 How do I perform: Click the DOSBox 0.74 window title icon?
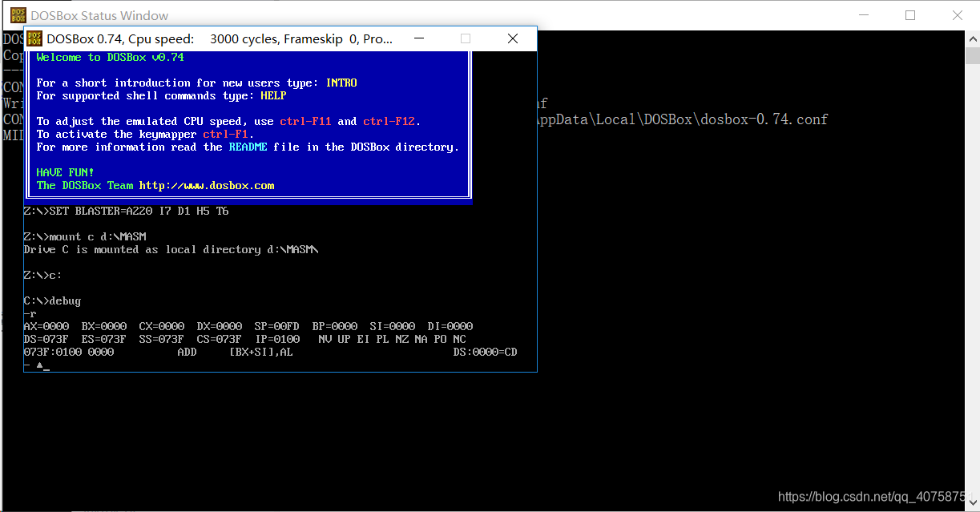pyautogui.click(x=35, y=38)
